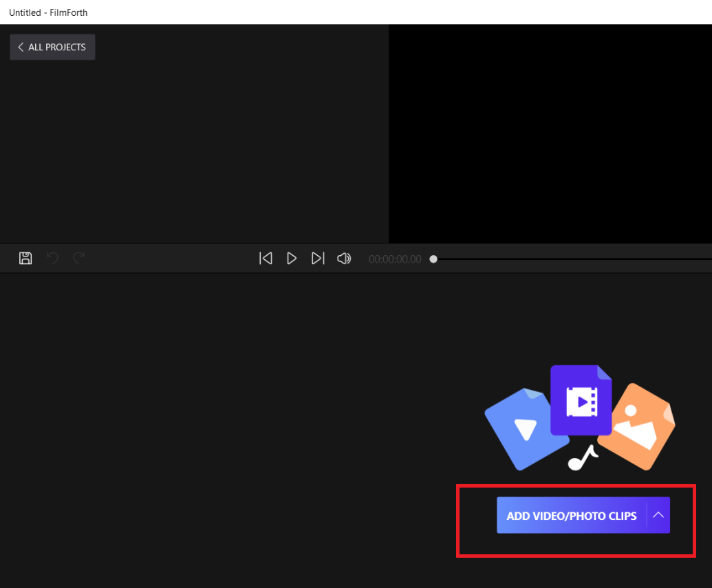Image resolution: width=712 pixels, height=588 pixels.
Task: Redo the last action
Action: coord(78,258)
